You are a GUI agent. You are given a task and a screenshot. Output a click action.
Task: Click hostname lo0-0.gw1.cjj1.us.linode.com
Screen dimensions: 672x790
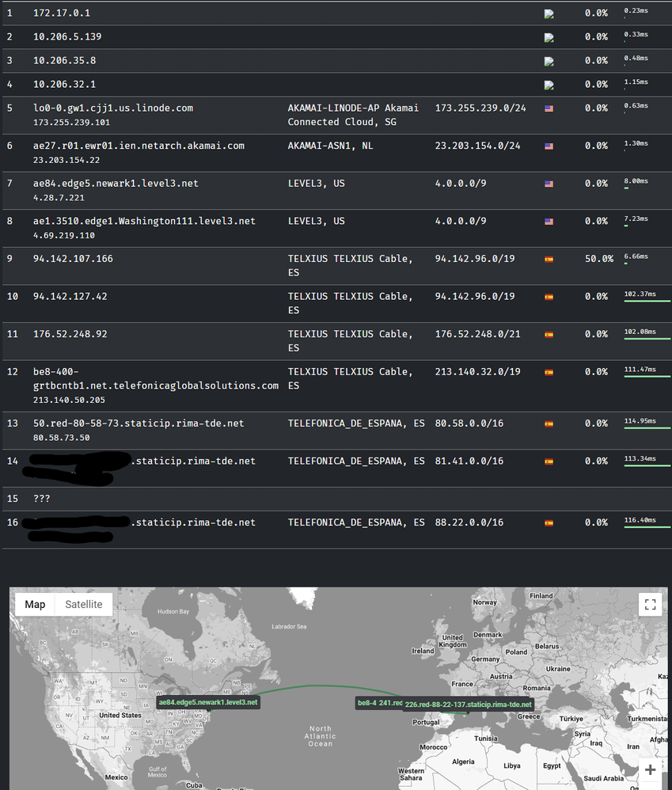(x=113, y=108)
